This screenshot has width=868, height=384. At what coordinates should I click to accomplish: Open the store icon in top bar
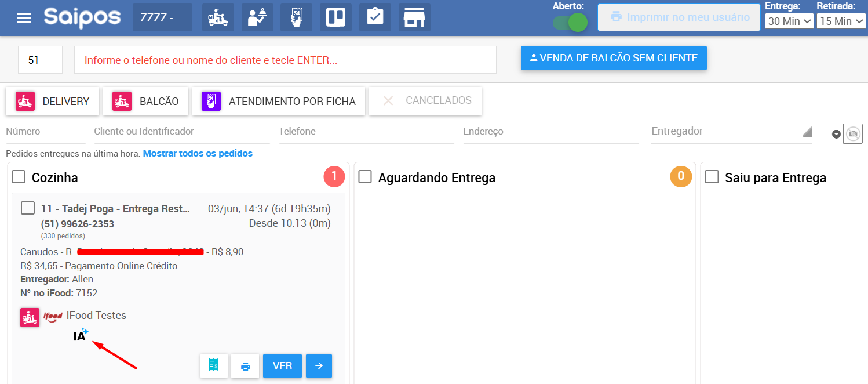(x=414, y=17)
